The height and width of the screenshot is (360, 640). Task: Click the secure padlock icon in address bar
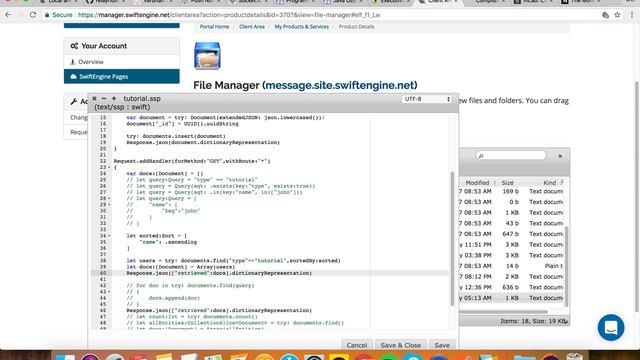47,15
